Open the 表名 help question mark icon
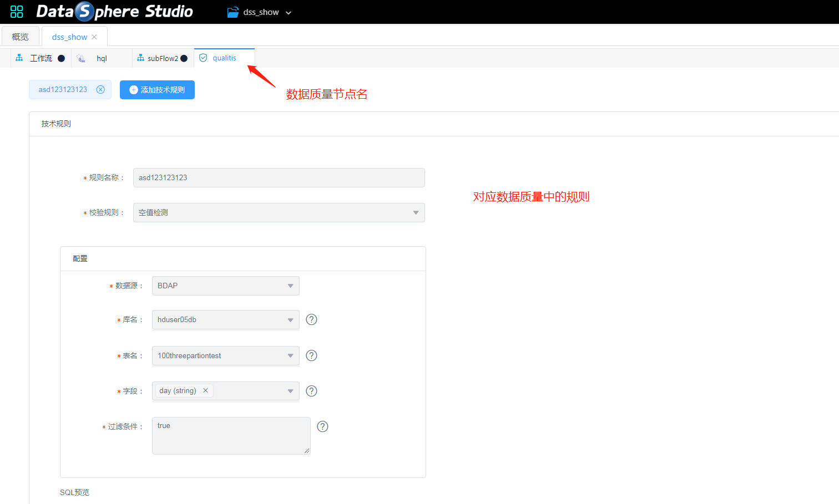 pos(311,355)
